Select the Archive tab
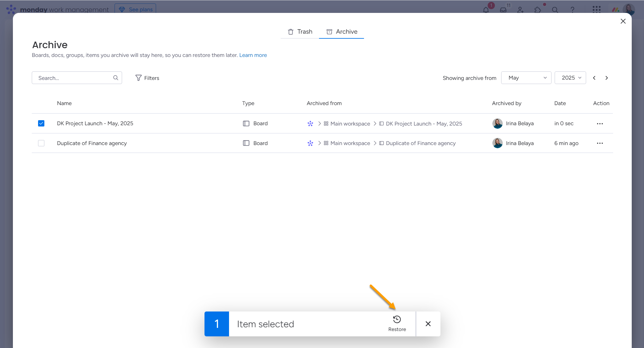 pyautogui.click(x=341, y=31)
